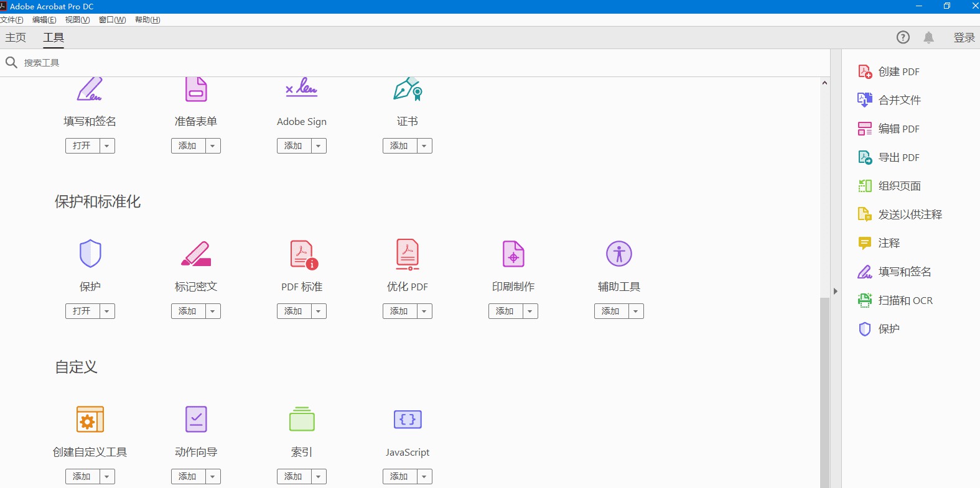
Task: Open 编辑 PDF in right sidebar
Action: coord(889,129)
